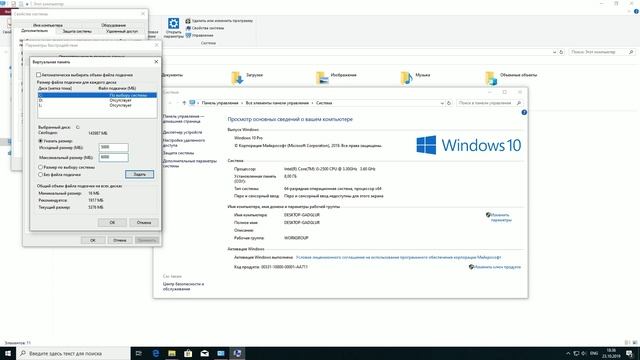Open the Windows Start button
The height and width of the screenshot is (360, 640).
8,353
